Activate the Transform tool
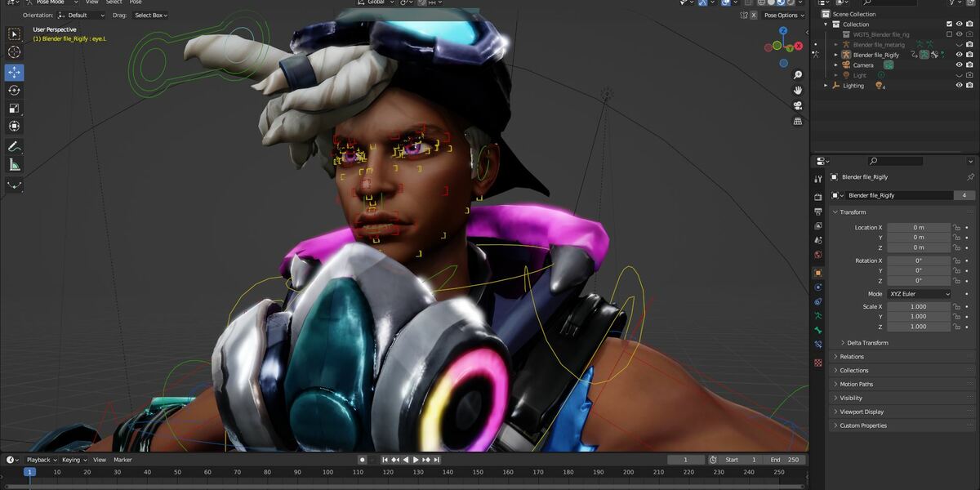 [x=14, y=126]
